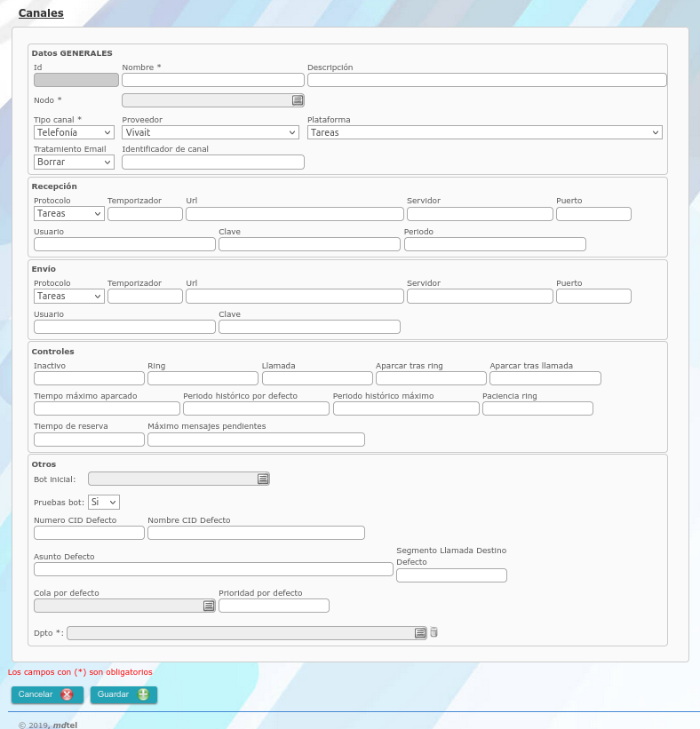Viewport: 700px width, 729px height.
Task: Click the Asunto Defecto field
Action: point(213,569)
